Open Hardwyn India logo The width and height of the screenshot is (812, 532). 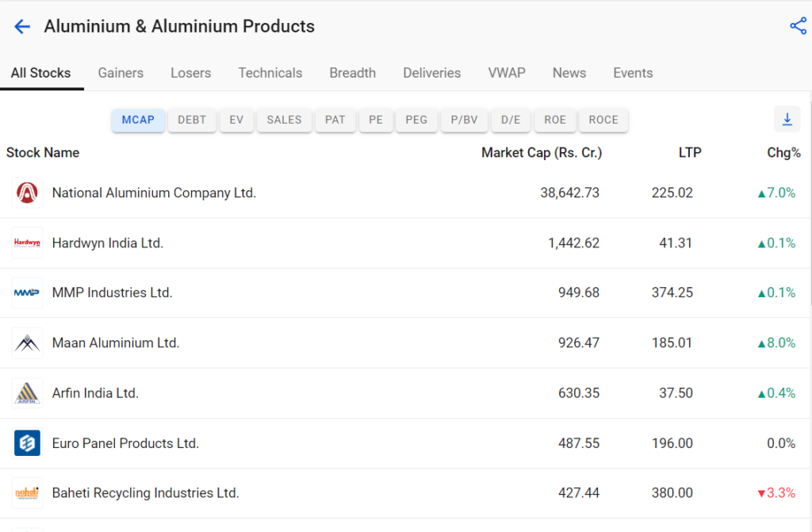coord(27,243)
